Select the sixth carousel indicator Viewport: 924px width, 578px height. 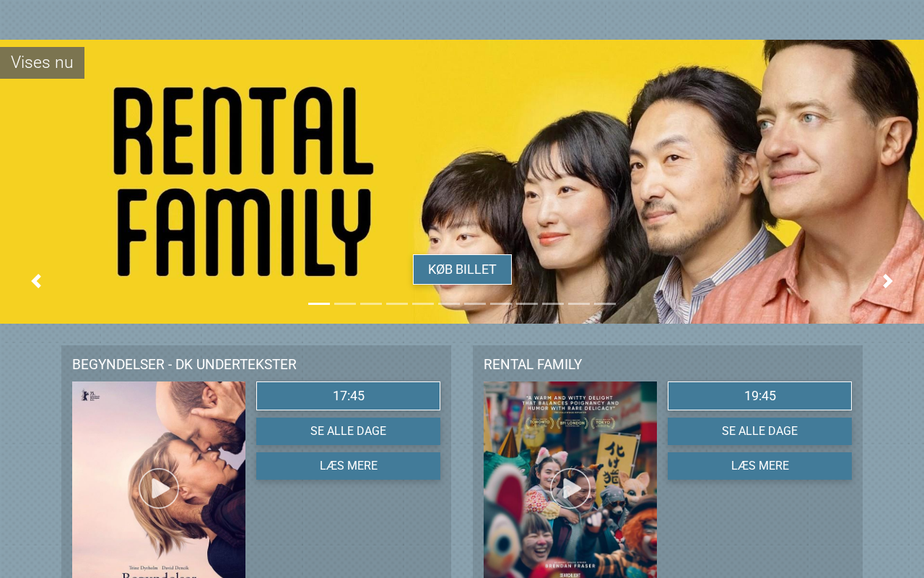click(x=449, y=303)
